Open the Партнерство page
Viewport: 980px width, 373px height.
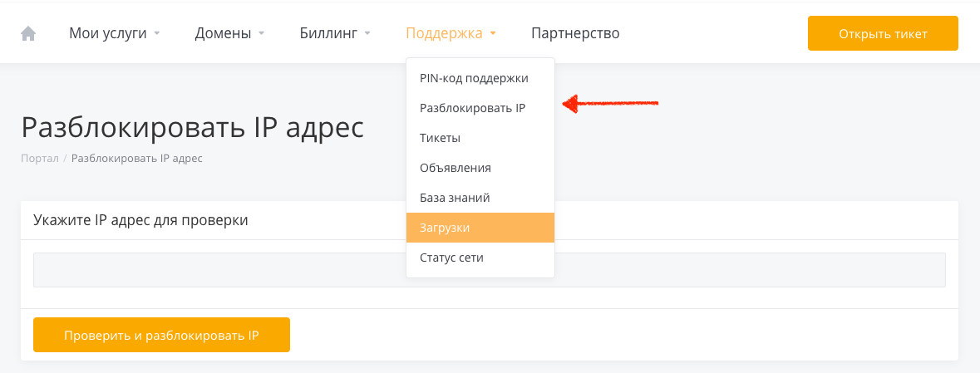[575, 33]
